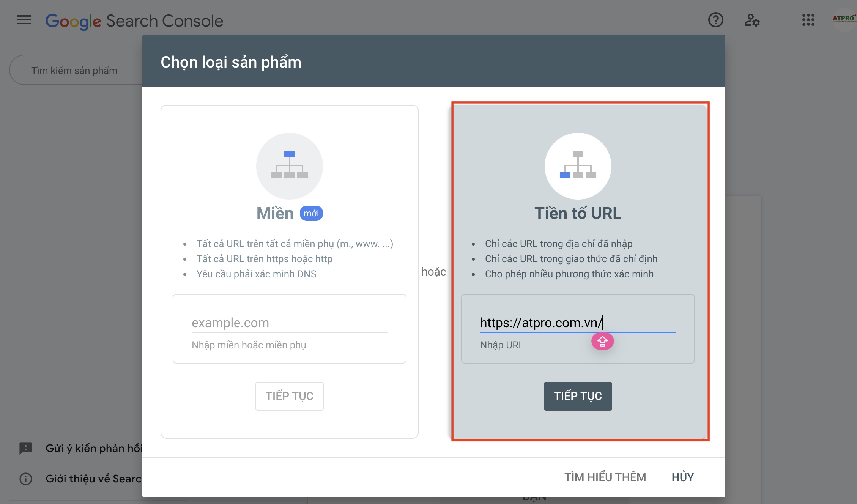The height and width of the screenshot is (504, 857).
Task: Click the Tìm kiếm sản phẩm search box
Action: click(x=76, y=70)
